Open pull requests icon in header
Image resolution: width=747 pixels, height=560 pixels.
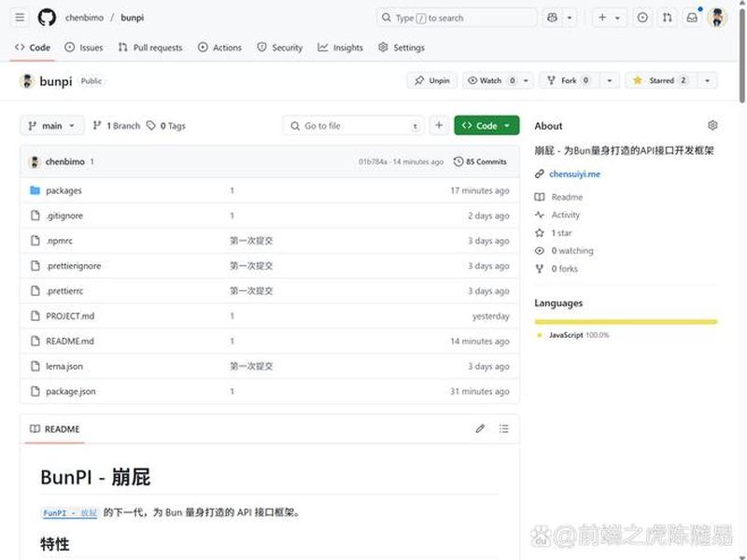coord(667,18)
